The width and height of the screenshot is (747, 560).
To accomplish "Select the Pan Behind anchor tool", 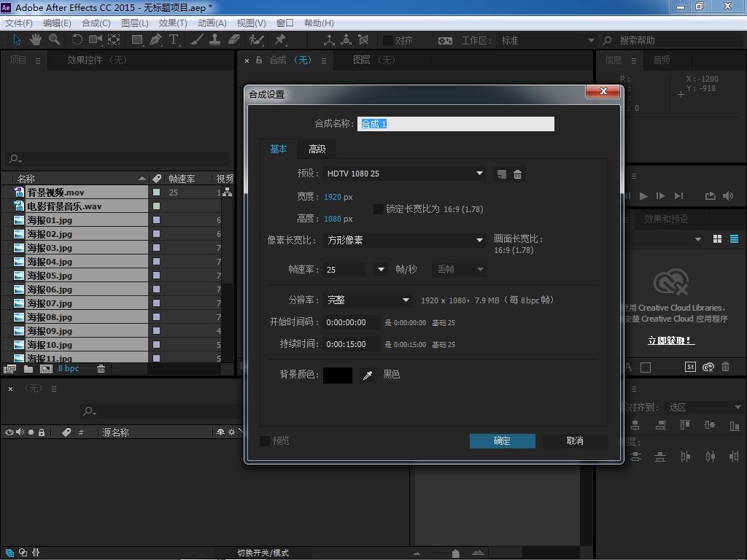I will pyautogui.click(x=114, y=40).
